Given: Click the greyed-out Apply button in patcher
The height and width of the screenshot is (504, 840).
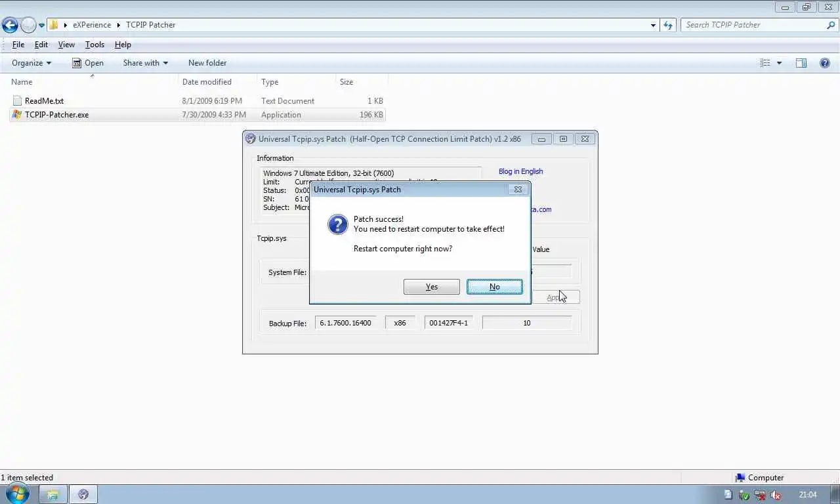Looking at the screenshot, I should (x=555, y=297).
